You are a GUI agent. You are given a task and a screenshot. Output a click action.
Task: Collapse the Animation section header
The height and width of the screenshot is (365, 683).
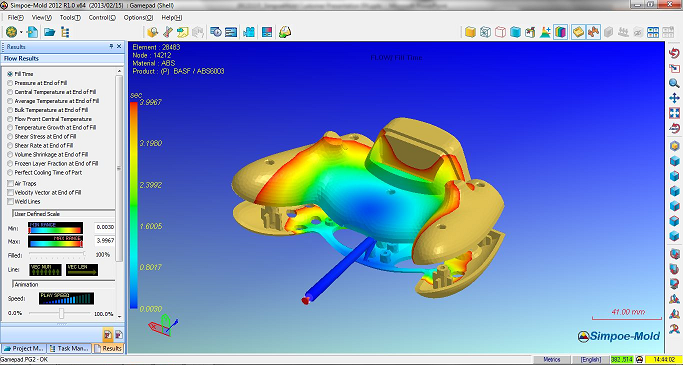pos(64,284)
